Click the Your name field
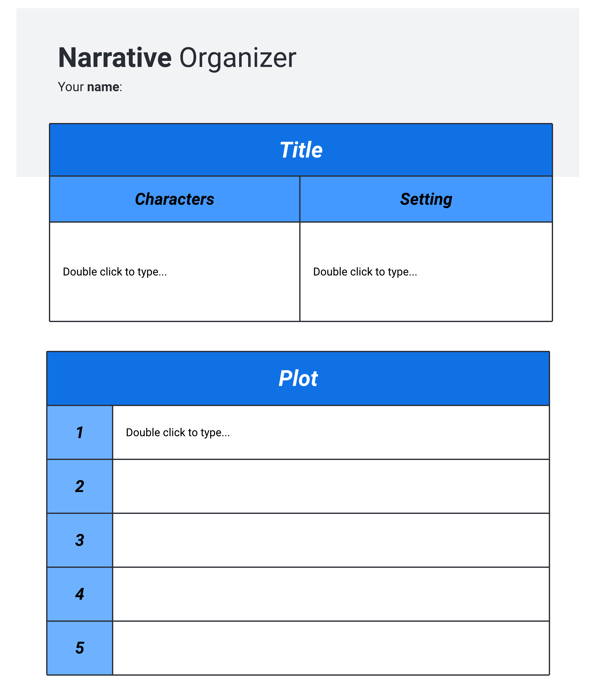 (x=90, y=87)
